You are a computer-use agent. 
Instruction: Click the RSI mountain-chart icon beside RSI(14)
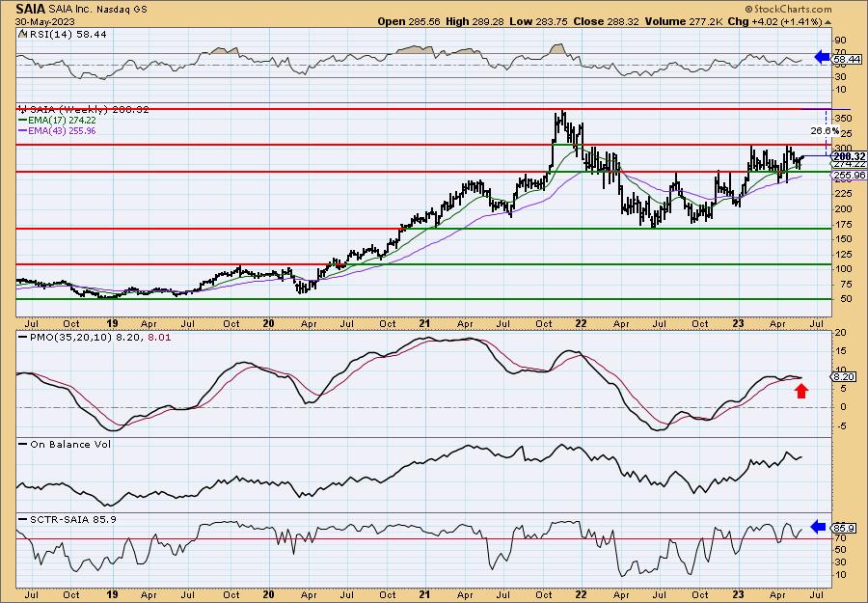point(22,34)
